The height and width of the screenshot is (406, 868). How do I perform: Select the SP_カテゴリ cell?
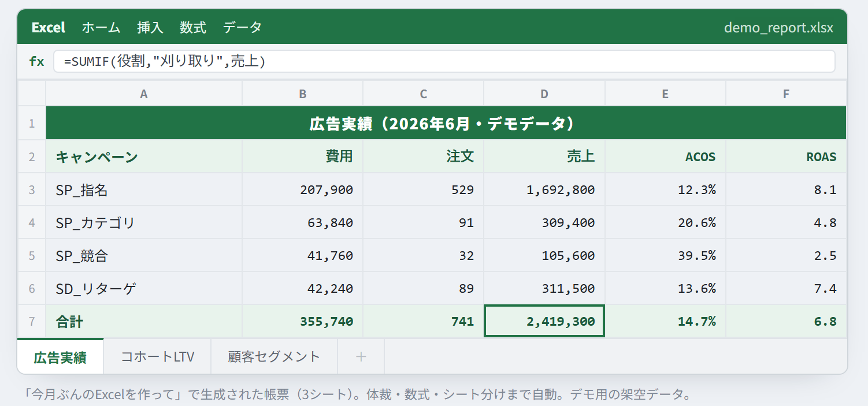pyautogui.click(x=144, y=222)
